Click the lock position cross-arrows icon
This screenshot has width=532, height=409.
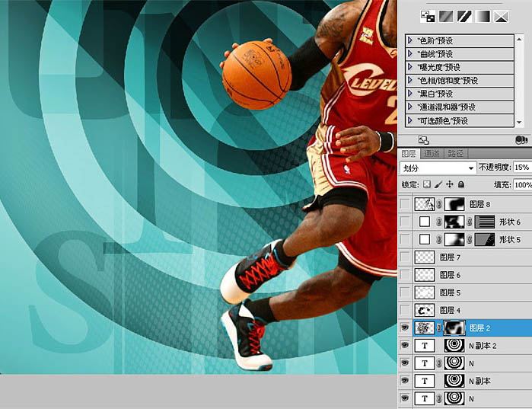pyautogui.click(x=450, y=184)
